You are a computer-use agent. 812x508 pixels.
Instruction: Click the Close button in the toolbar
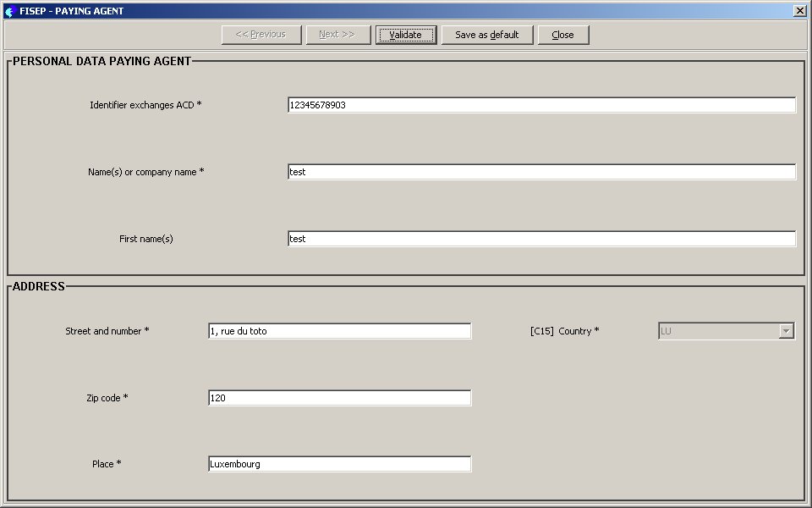click(562, 35)
